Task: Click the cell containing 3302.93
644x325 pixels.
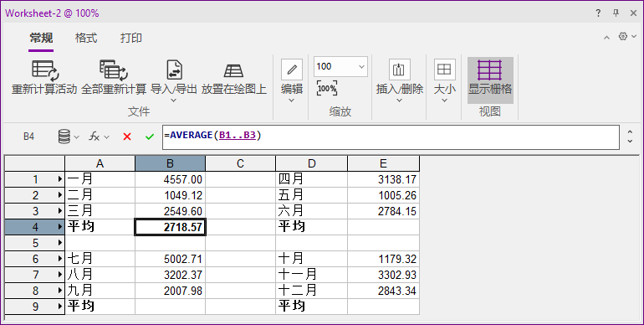Action: (x=383, y=275)
